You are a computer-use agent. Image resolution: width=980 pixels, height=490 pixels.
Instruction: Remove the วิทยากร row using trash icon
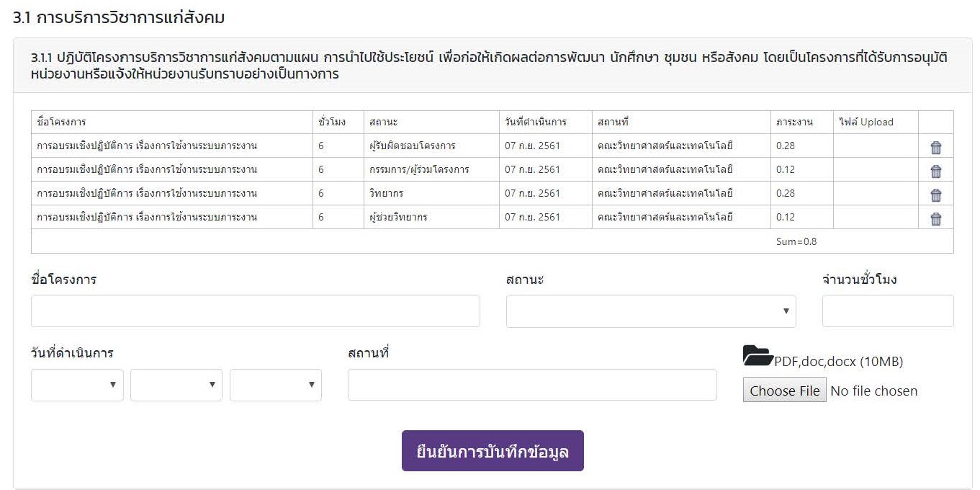pyautogui.click(x=935, y=195)
